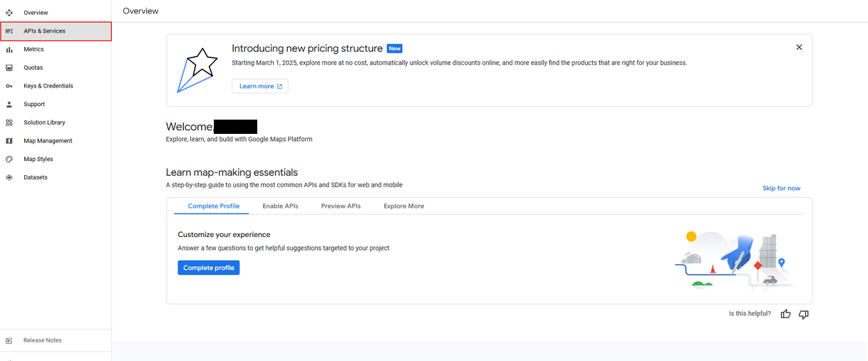Give thumbs up to Is this helpful
The height and width of the screenshot is (361, 868).
[x=785, y=314]
